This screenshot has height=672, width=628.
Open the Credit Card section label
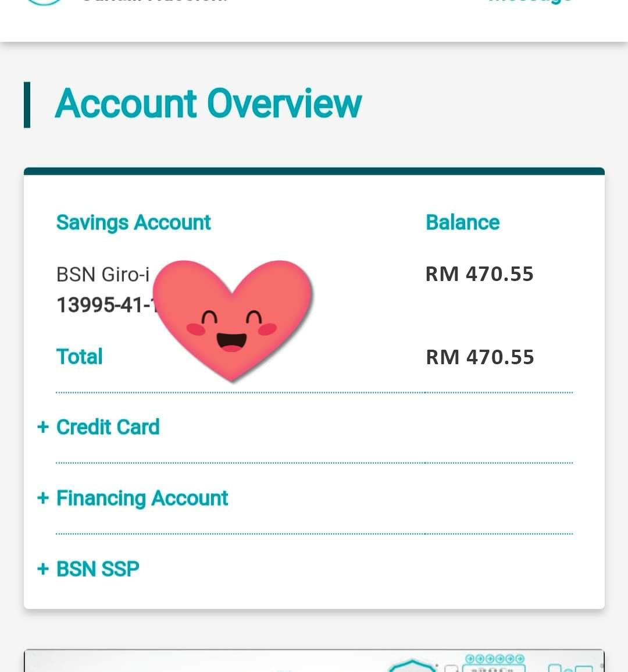tap(108, 427)
